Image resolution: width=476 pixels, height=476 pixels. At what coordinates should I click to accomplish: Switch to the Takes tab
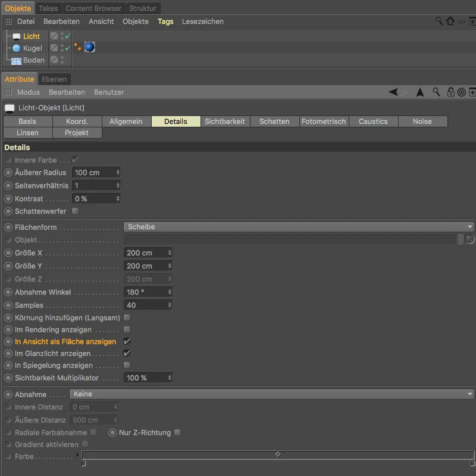pos(48,8)
